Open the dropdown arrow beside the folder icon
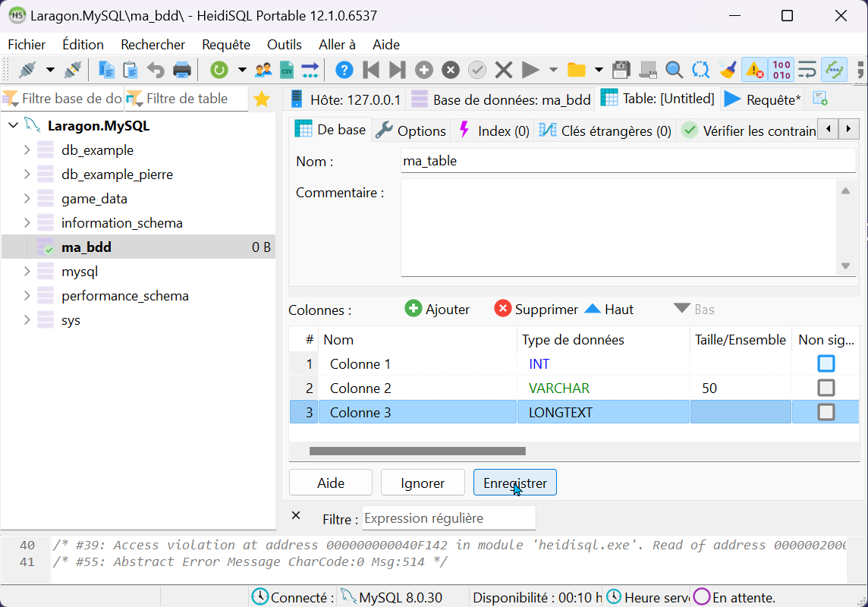This screenshot has width=868, height=607. [599, 71]
